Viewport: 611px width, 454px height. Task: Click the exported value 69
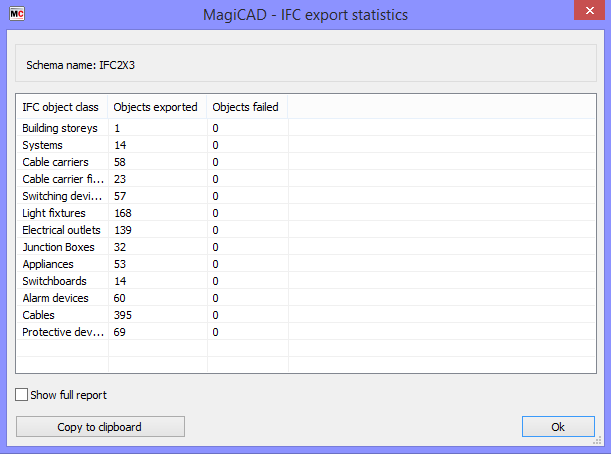click(x=120, y=332)
